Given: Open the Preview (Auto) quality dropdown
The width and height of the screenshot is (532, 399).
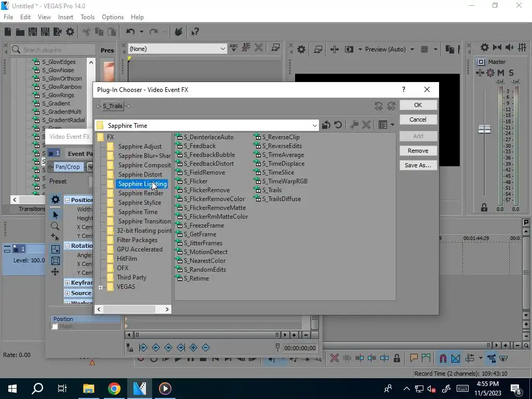Looking at the screenshot, I should 412,49.
